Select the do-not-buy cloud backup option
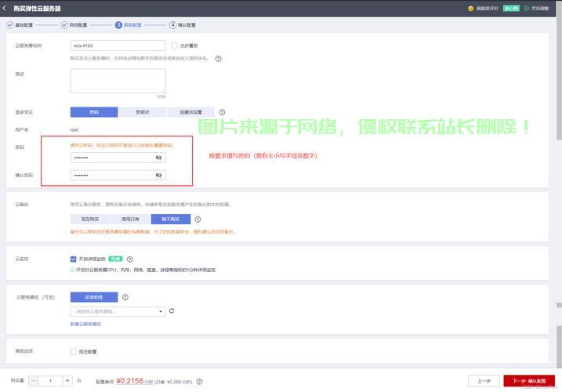Viewport: 562px width, 392px height. pyautogui.click(x=171, y=220)
